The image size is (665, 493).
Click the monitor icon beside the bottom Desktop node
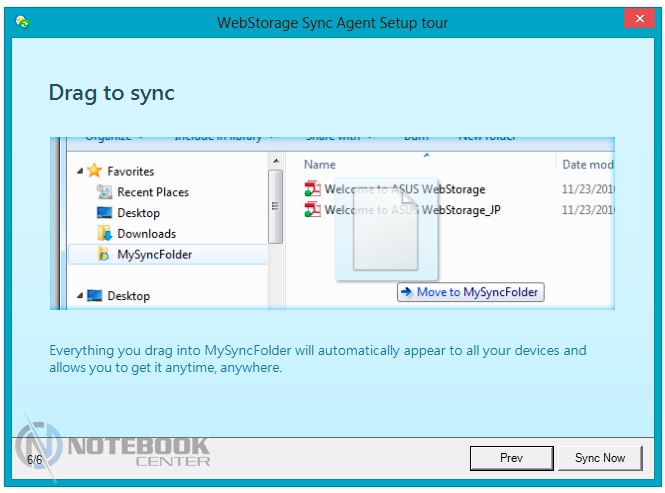pyautogui.click(x=95, y=296)
